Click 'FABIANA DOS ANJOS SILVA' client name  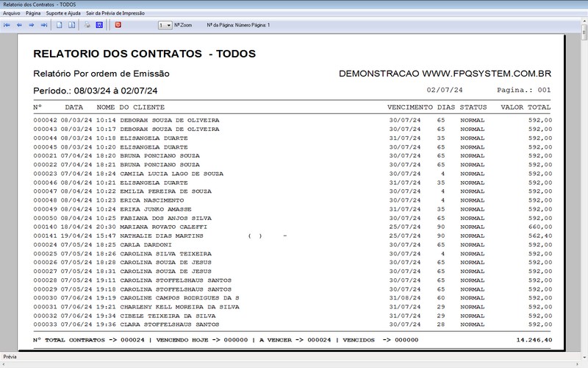(x=166, y=218)
